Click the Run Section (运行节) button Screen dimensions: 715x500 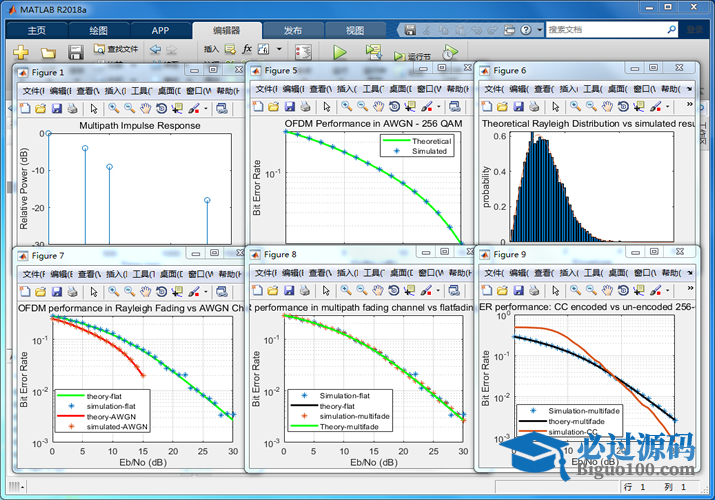pyautogui.click(x=412, y=57)
